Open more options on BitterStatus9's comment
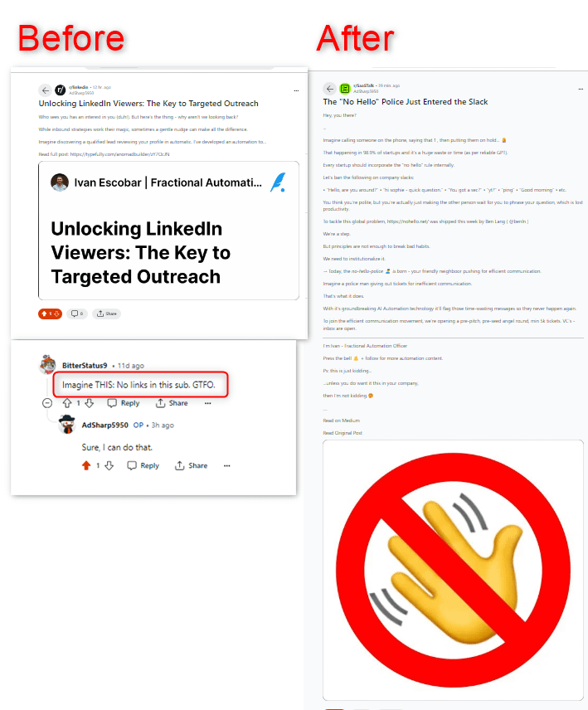Viewport: 588px width, 710px height. (x=208, y=403)
